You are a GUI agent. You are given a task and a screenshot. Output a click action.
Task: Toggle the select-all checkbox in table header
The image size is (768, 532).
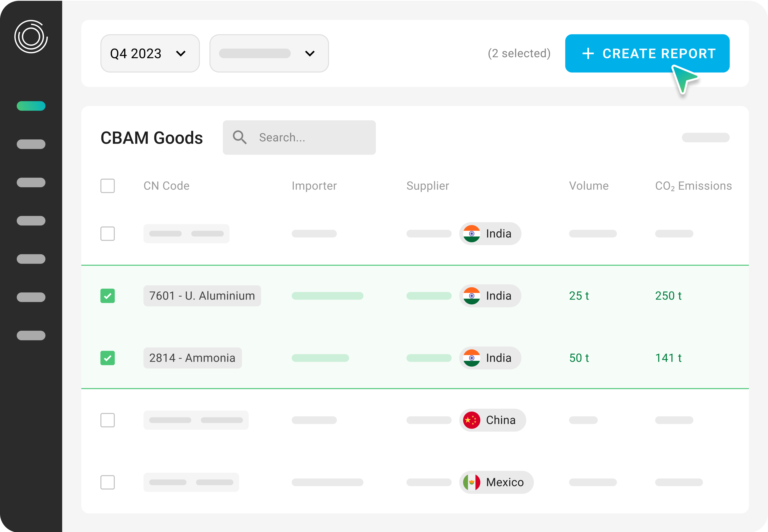107,186
